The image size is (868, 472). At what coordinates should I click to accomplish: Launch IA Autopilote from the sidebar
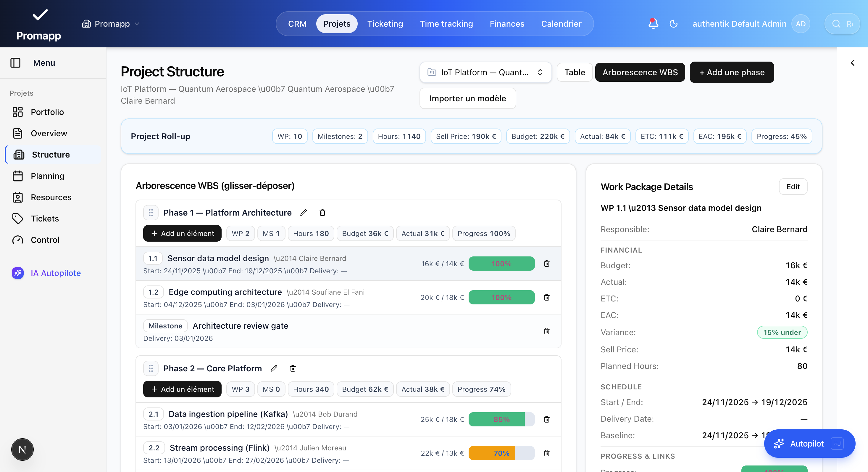click(x=53, y=273)
